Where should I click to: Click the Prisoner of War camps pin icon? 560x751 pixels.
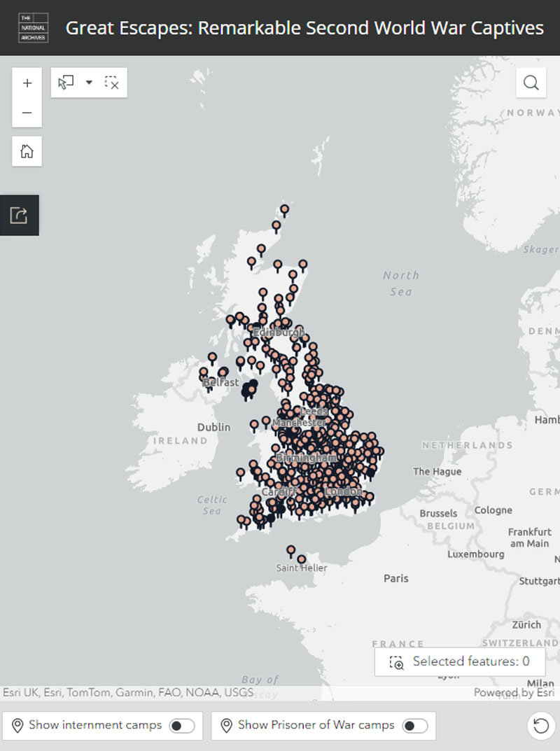[x=226, y=725]
